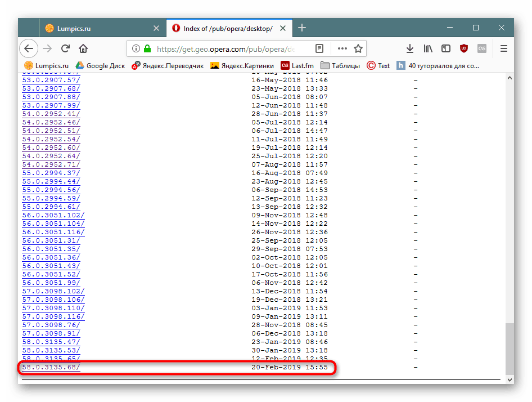Click the forward navigation arrow

[x=47, y=48]
